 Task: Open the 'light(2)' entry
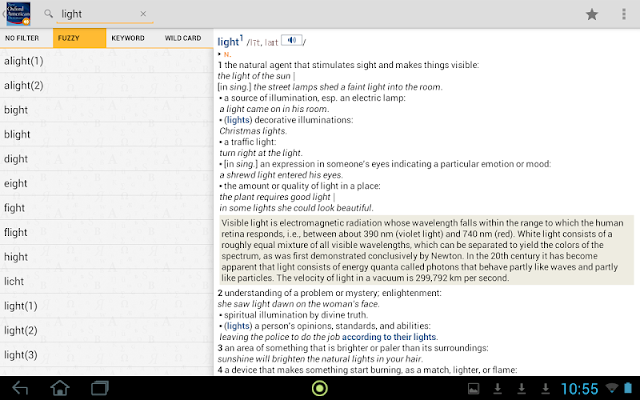(x=106, y=331)
